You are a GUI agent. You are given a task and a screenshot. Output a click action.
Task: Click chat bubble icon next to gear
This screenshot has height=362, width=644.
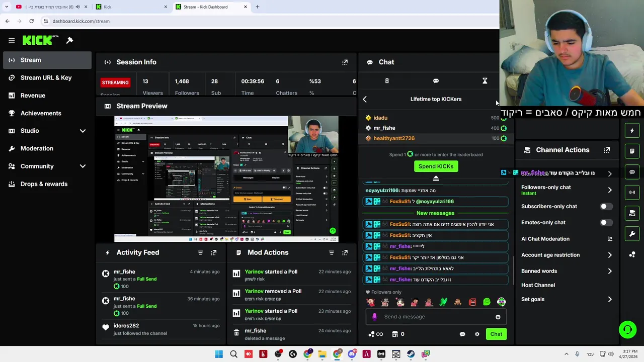pyautogui.click(x=462, y=334)
